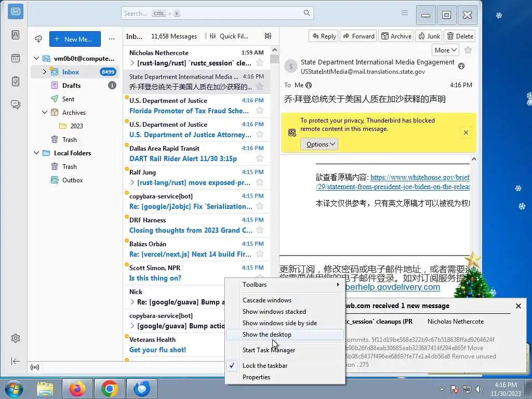Dismiss the remote content notification bar

466,132
